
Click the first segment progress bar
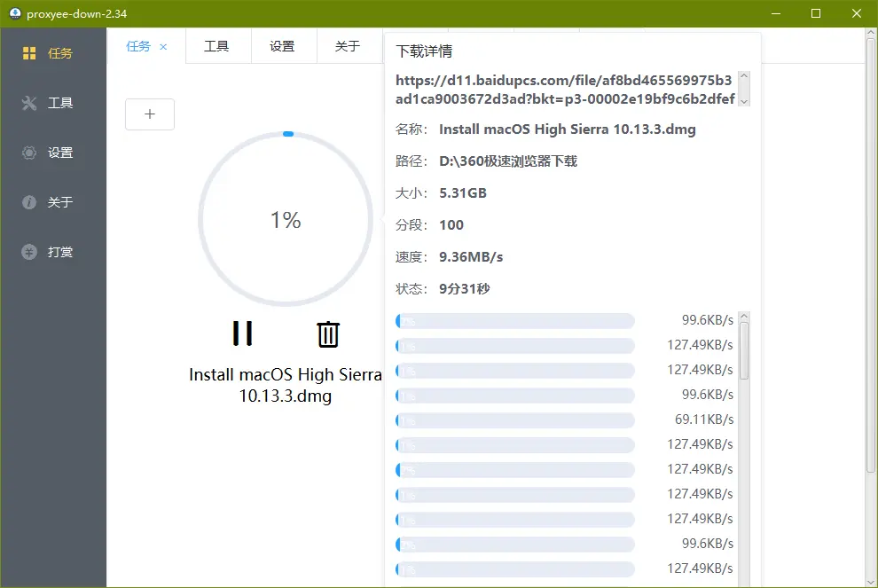(x=515, y=321)
